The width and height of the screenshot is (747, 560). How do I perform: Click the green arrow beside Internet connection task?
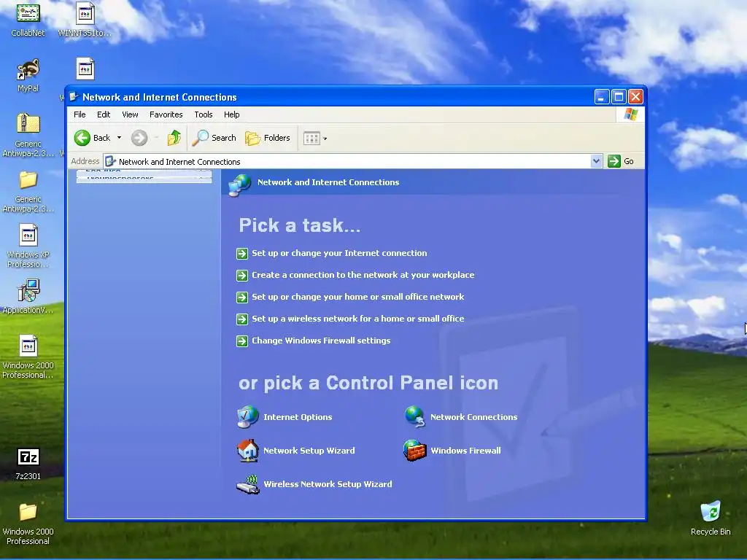pos(242,253)
